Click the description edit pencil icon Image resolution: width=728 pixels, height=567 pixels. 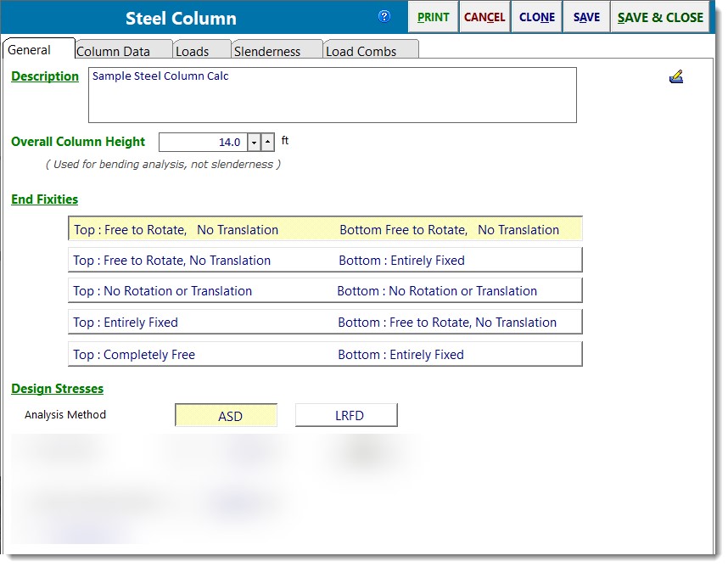[675, 78]
